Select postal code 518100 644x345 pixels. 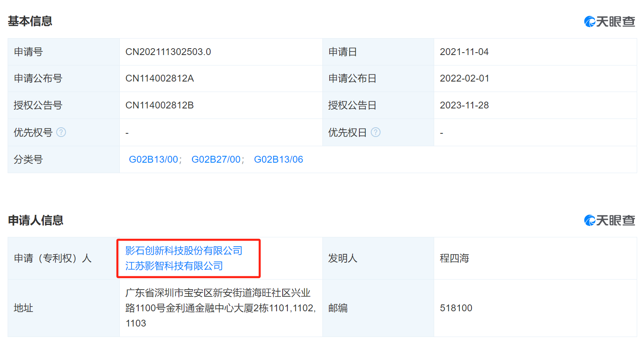[x=456, y=308]
